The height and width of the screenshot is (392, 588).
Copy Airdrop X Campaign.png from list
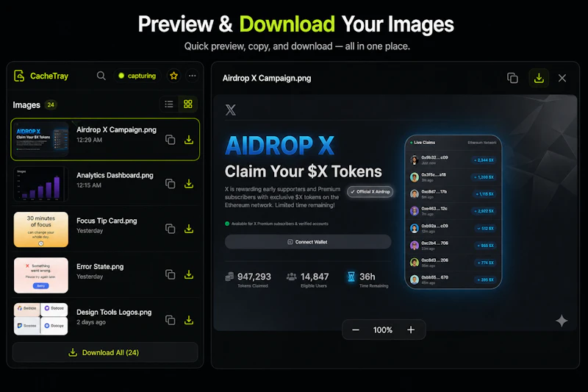point(171,140)
